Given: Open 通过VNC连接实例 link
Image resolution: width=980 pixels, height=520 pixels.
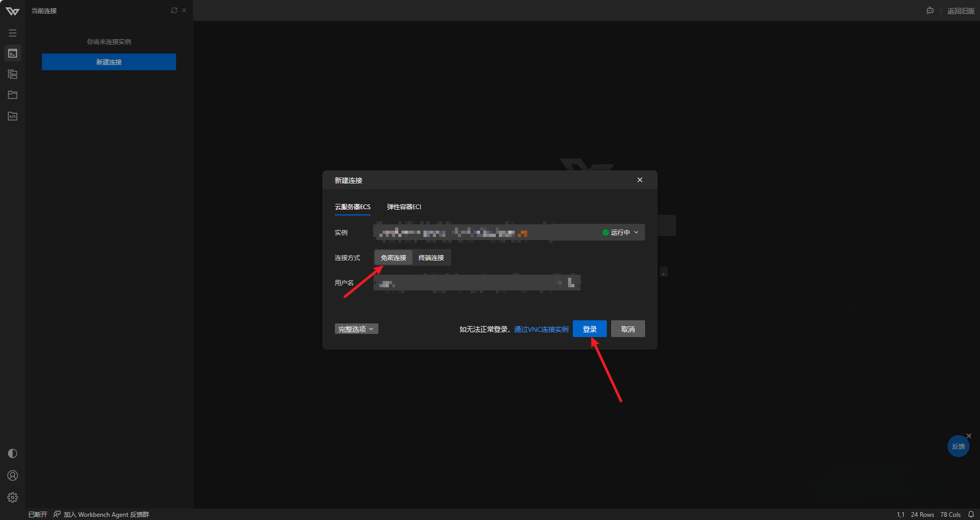Looking at the screenshot, I should tap(541, 329).
